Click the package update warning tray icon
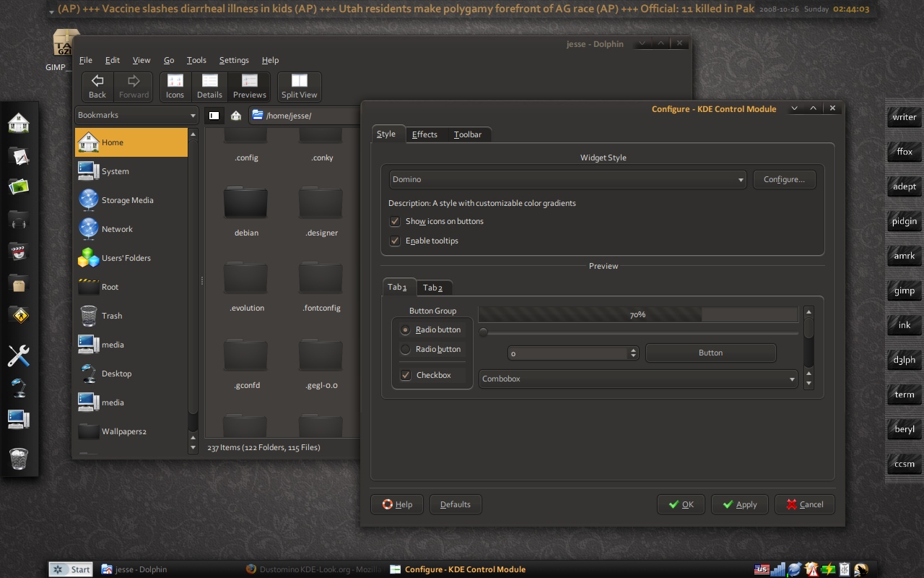The height and width of the screenshot is (578, 924). point(811,569)
